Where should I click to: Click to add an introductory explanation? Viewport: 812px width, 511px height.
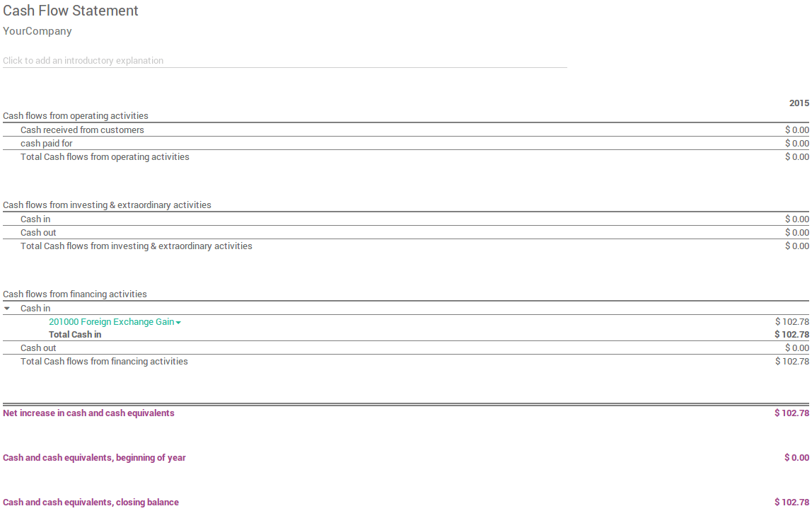click(83, 60)
